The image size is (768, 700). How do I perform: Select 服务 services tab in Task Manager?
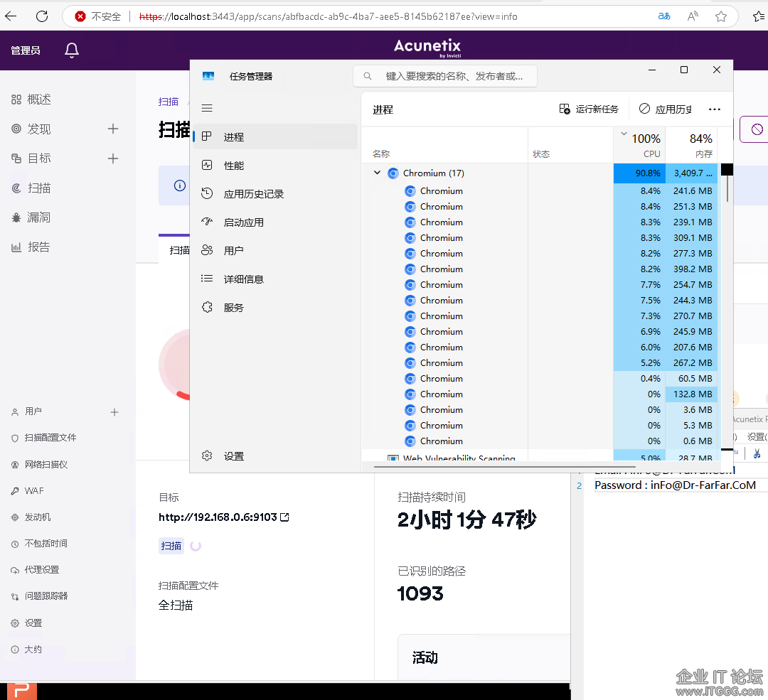point(275,308)
